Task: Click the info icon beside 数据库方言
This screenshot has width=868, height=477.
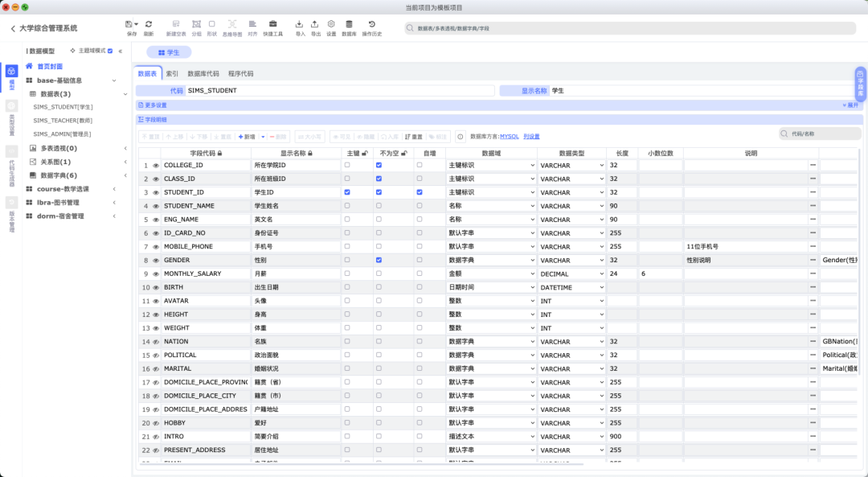Action: click(460, 136)
